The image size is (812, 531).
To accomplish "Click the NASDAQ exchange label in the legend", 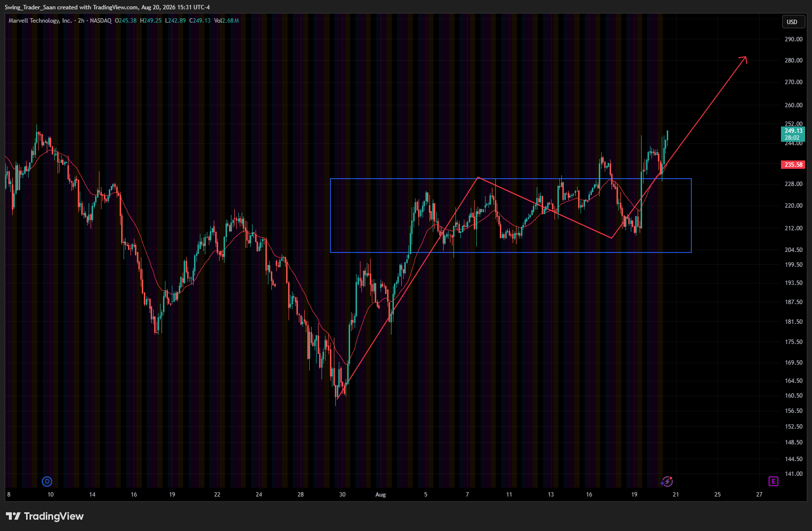I will coord(100,21).
